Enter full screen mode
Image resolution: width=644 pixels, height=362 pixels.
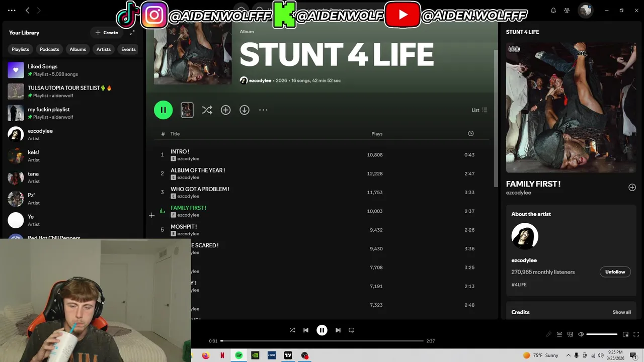[636, 334]
